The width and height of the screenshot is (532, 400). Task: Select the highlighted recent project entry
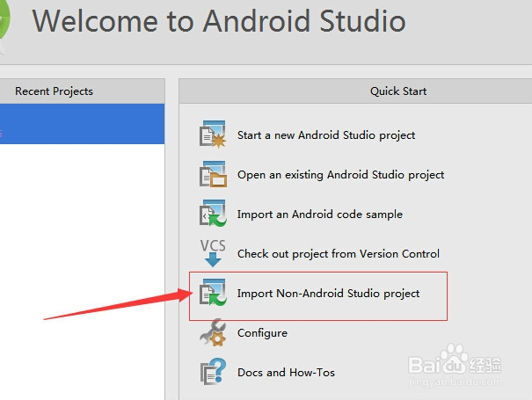(82, 124)
